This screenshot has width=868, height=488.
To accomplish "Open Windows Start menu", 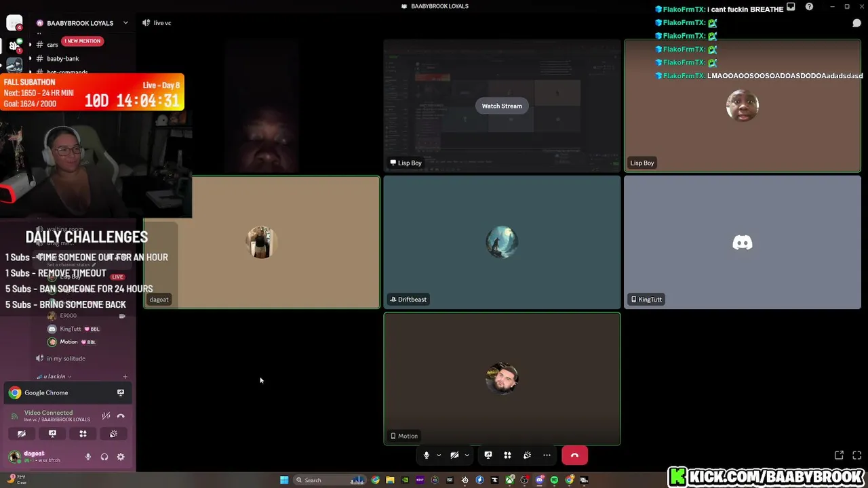I will [x=284, y=480].
